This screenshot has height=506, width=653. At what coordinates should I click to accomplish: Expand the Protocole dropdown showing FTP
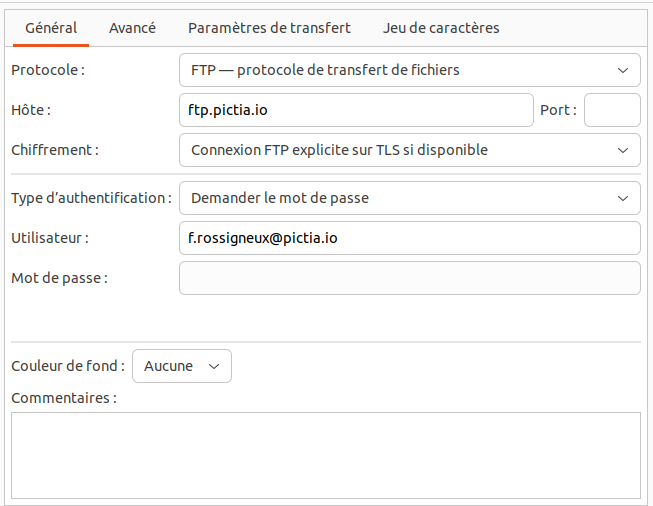(x=409, y=70)
